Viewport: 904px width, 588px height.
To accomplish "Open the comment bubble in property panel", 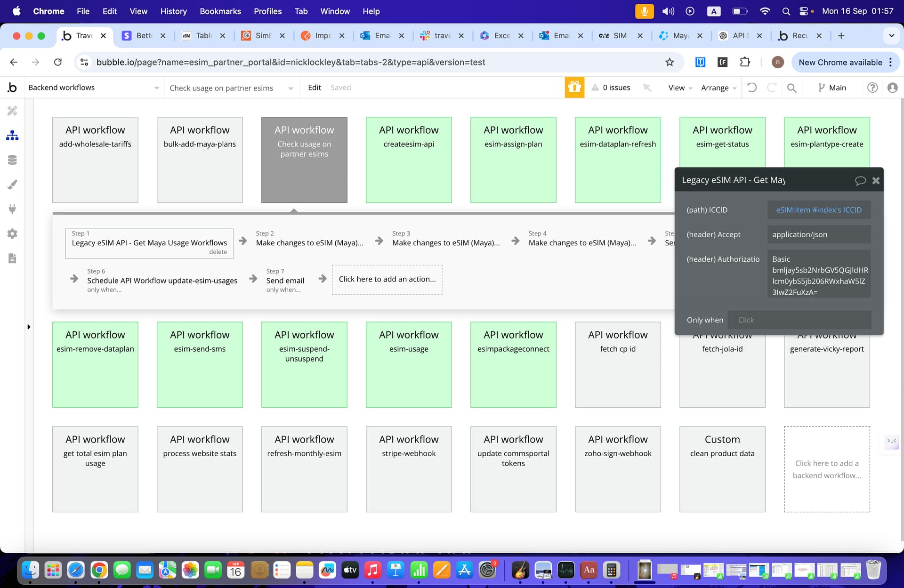I will [860, 180].
